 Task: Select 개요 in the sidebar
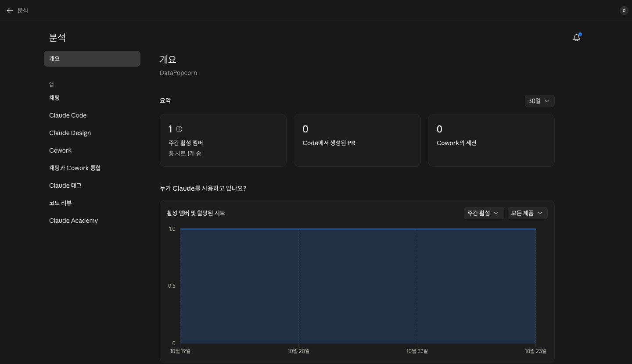click(x=92, y=59)
